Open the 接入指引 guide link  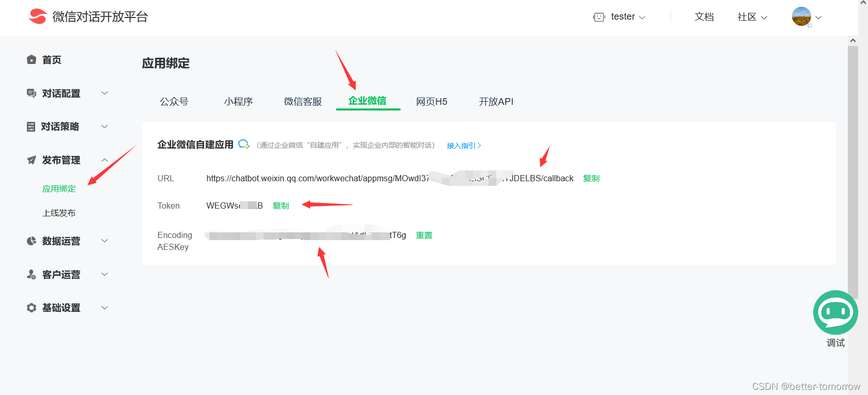coord(464,146)
